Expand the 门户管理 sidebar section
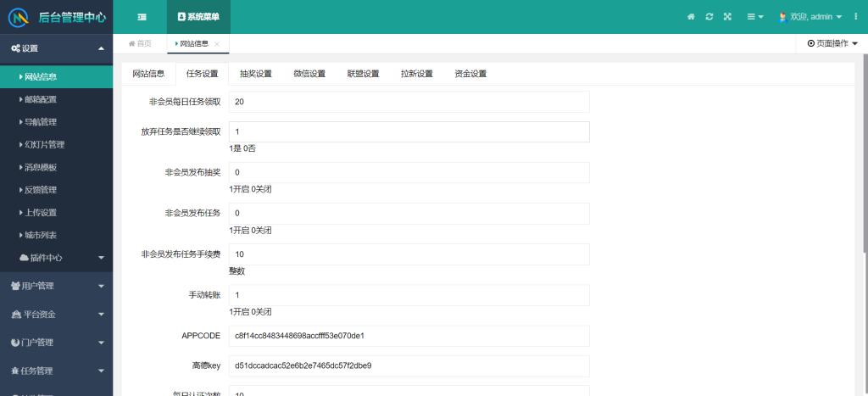The width and height of the screenshot is (868, 396). coord(57,343)
